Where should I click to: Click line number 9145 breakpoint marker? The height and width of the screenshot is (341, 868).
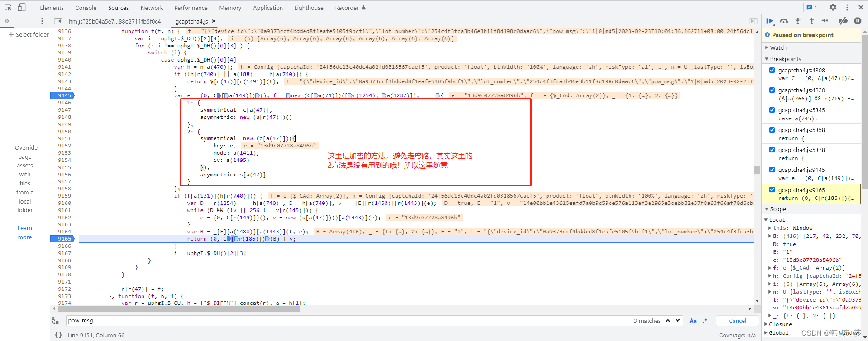pos(62,95)
